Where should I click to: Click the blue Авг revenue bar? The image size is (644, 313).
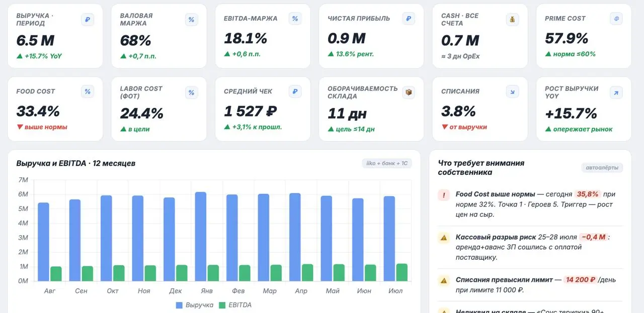tap(43, 242)
